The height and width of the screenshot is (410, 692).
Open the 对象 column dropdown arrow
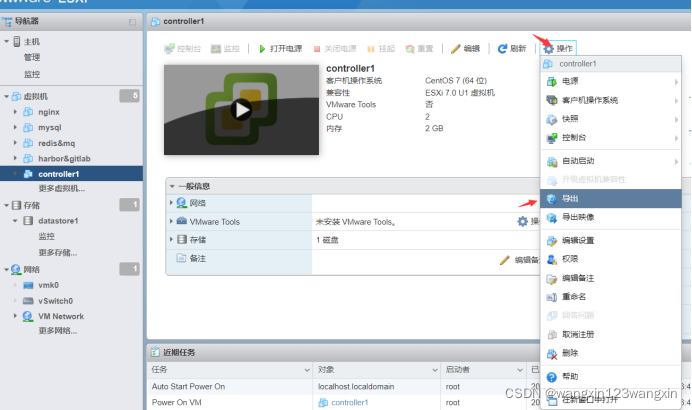point(435,370)
